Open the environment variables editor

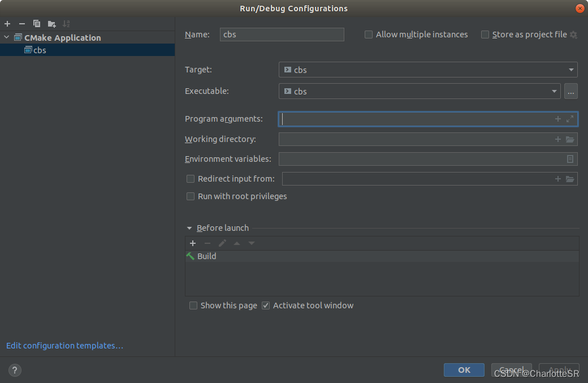[570, 159]
